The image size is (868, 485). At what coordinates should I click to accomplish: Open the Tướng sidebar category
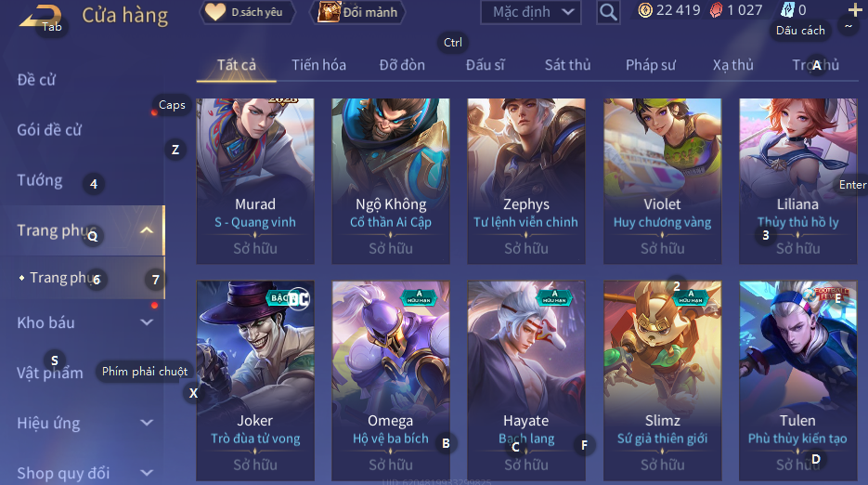click(40, 180)
